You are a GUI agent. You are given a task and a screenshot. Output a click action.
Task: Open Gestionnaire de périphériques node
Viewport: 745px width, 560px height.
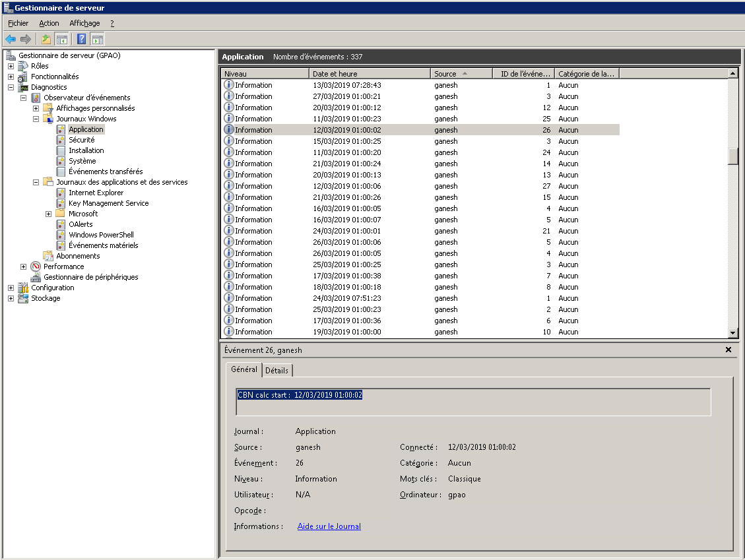point(90,277)
